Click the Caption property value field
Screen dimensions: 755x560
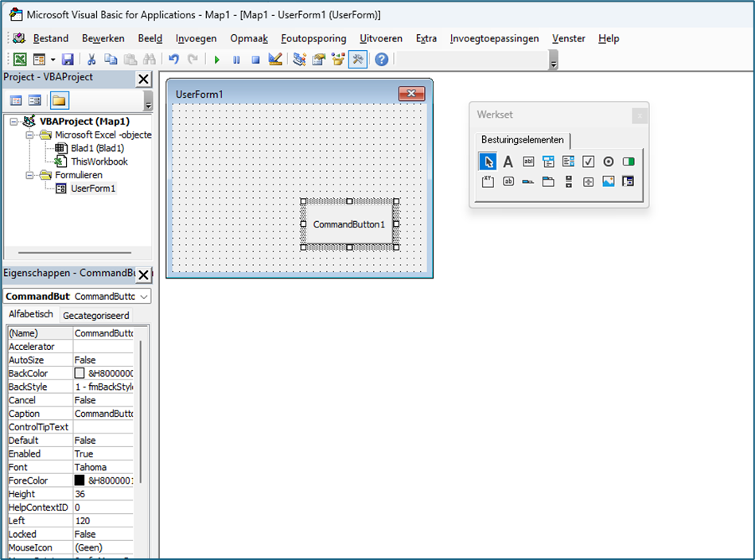pyautogui.click(x=103, y=414)
